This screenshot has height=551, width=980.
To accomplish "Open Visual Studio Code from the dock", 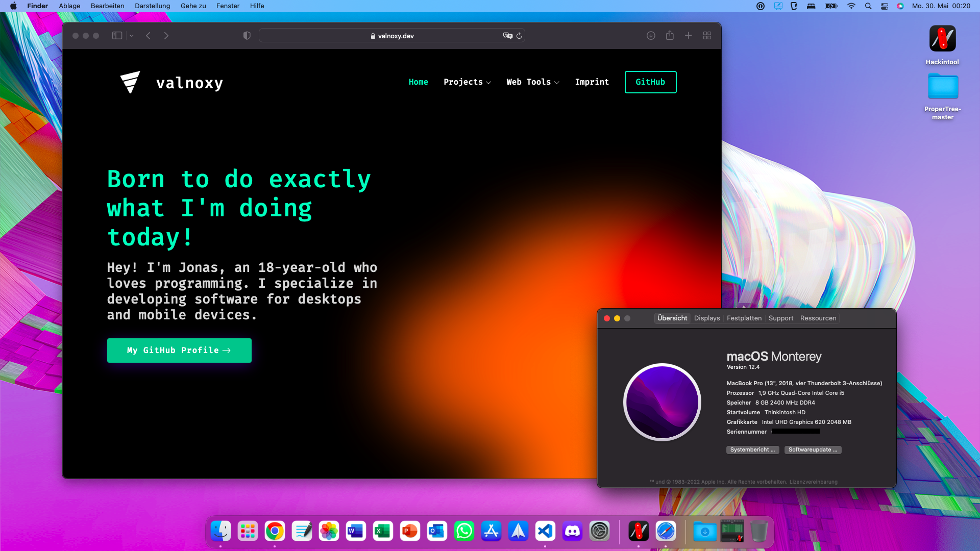I will (545, 532).
